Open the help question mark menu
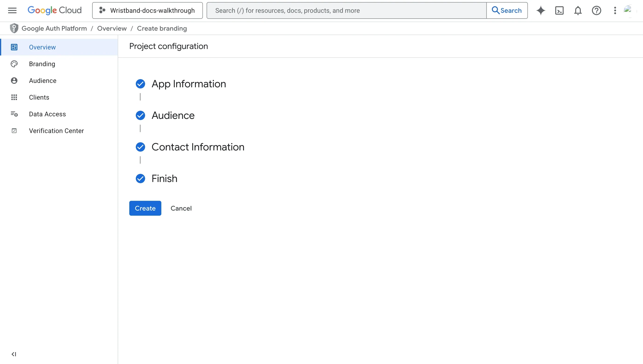 [597, 10]
